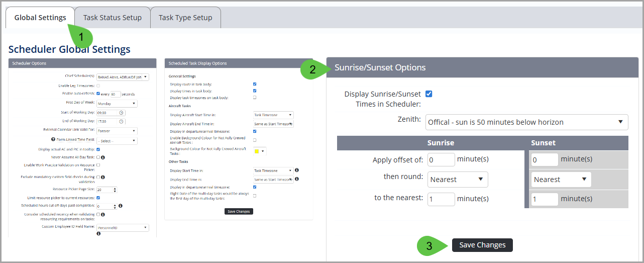Viewport: 644px width, 263px height.
Task: Click info icon next to Never Assume All Day Task
Action: point(102,157)
